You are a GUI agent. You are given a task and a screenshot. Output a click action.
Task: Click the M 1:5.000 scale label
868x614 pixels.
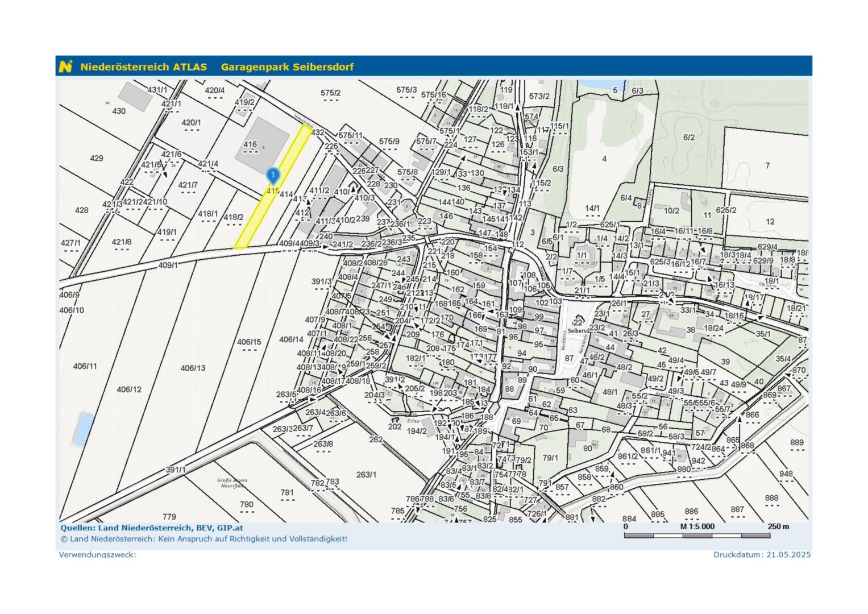pos(697,526)
